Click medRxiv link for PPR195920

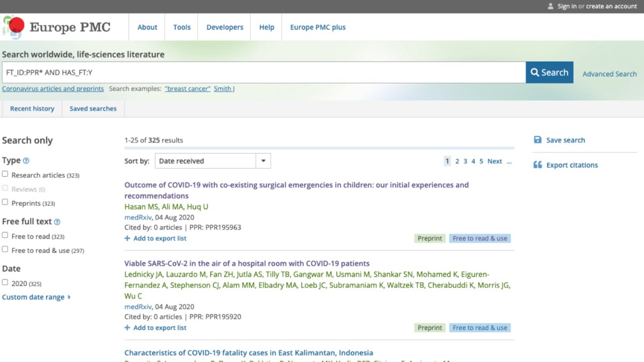[138, 307]
